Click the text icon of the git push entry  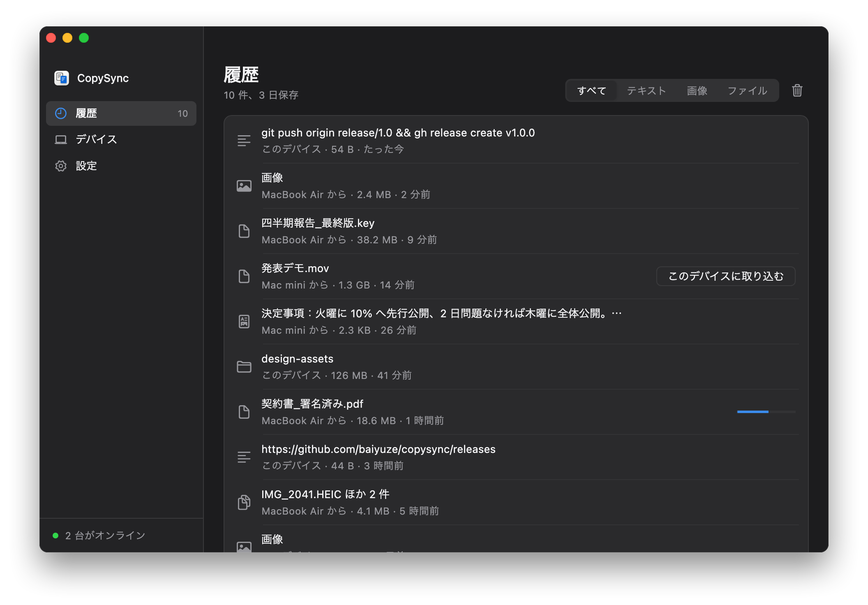click(244, 141)
